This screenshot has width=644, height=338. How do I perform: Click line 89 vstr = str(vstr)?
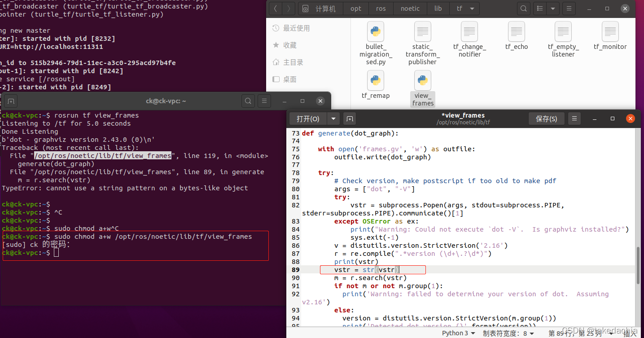click(367, 270)
